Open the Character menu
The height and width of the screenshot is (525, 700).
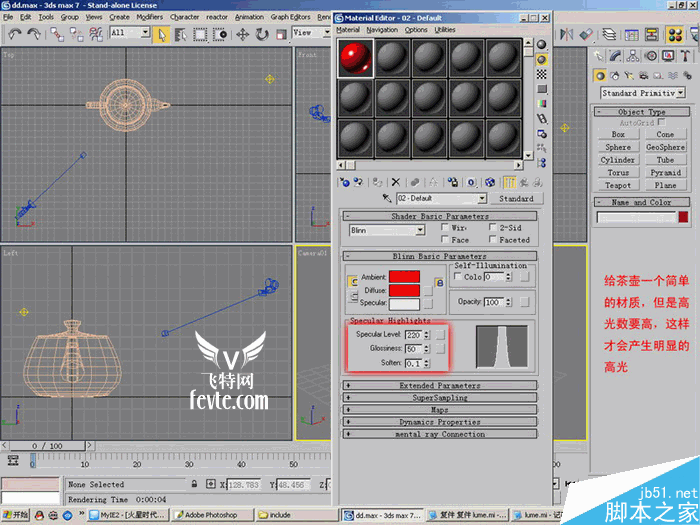[184, 17]
